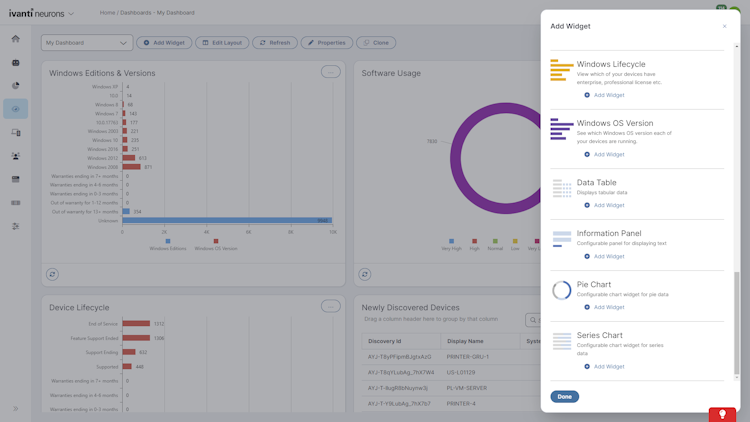Click the Windows OS Version legend swatch
This screenshot has height=422, width=750.
[216, 241]
